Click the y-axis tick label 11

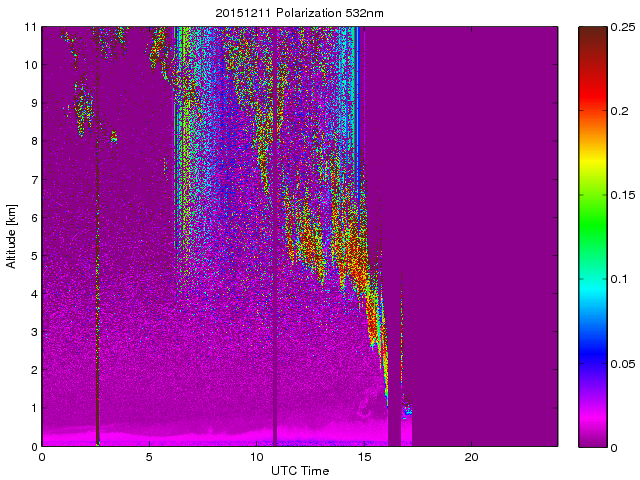coord(30,27)
